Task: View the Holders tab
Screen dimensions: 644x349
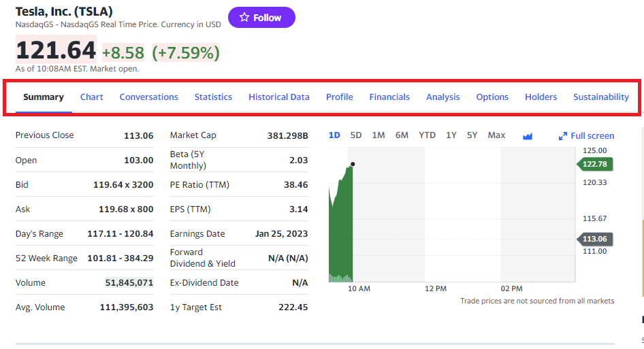Action: tap(541, 97)
